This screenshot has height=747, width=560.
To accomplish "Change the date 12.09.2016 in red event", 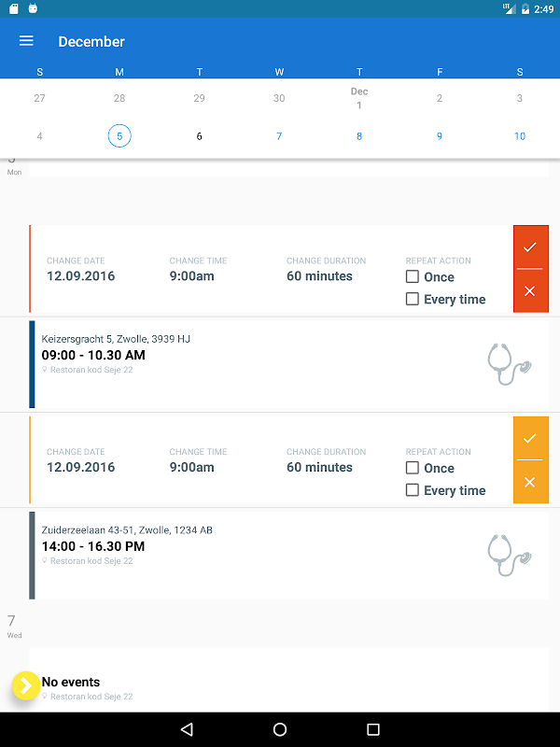I will pyautogui.click(x=81, y=276).
